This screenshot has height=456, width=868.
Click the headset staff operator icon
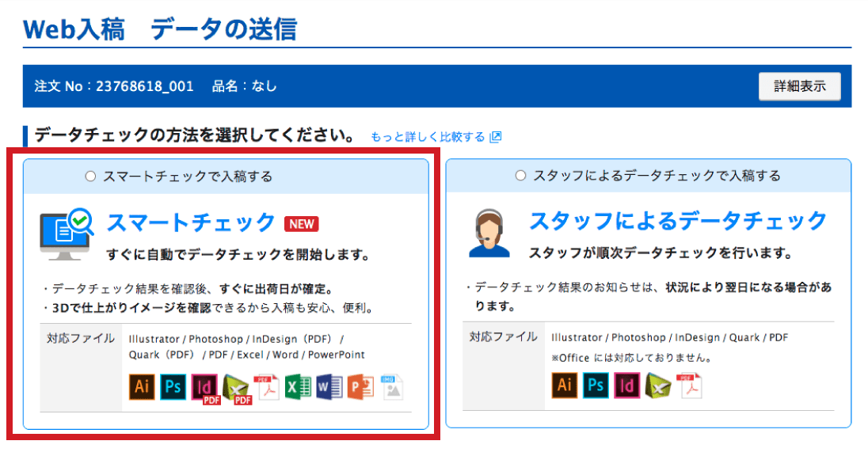[489, 234]
